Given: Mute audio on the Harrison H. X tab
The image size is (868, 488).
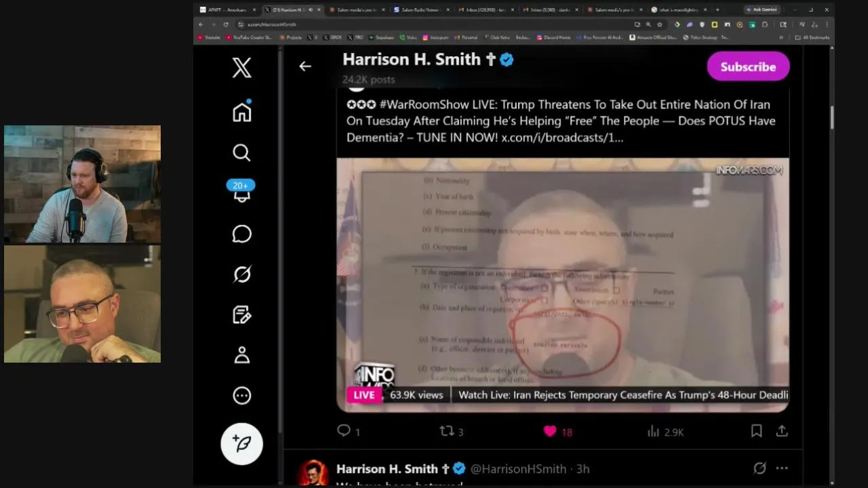Looking at the screenshot, I should pos(311,9).
